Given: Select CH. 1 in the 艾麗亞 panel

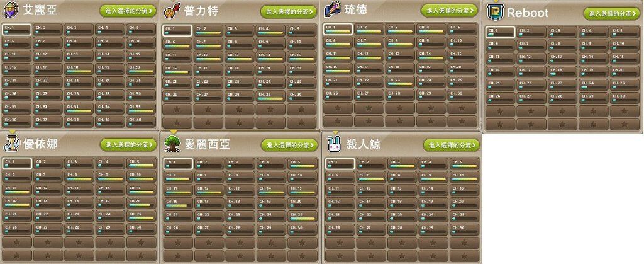Looking at the screenshot, I should pos(16,30).
